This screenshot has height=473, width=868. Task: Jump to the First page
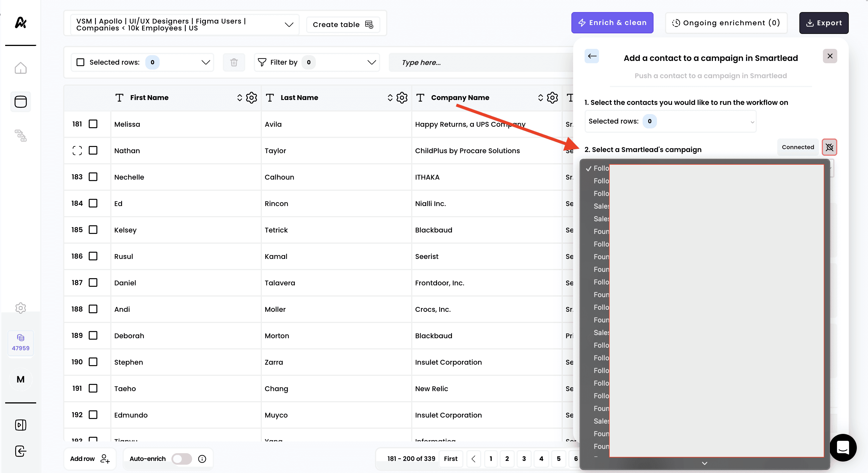pos(451,459)
